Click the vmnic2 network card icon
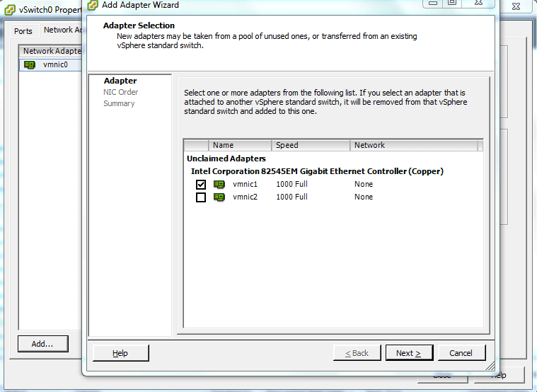Screen dimensions: 537x392 (219, 197)
